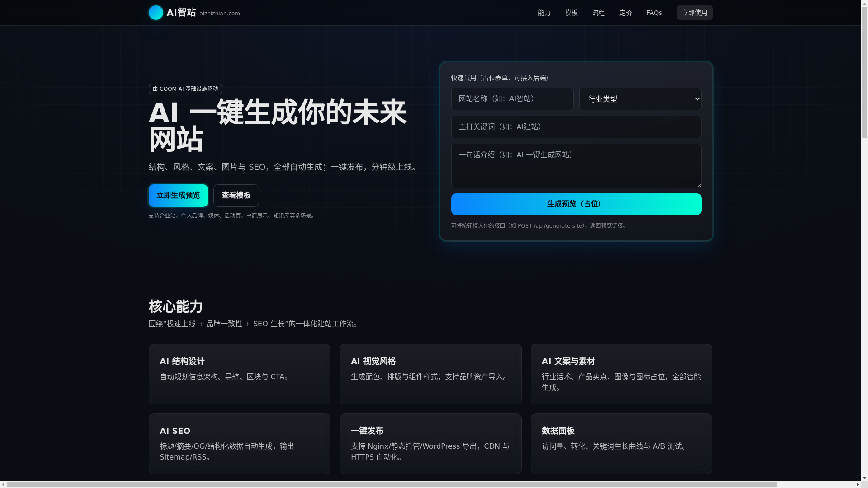Focus the 网站名称 input field
The image size is (868, 488).
(512, 99)
